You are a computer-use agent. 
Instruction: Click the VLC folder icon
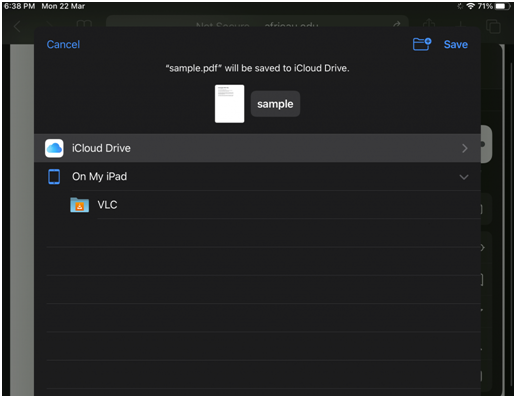(x=80, y=205)
